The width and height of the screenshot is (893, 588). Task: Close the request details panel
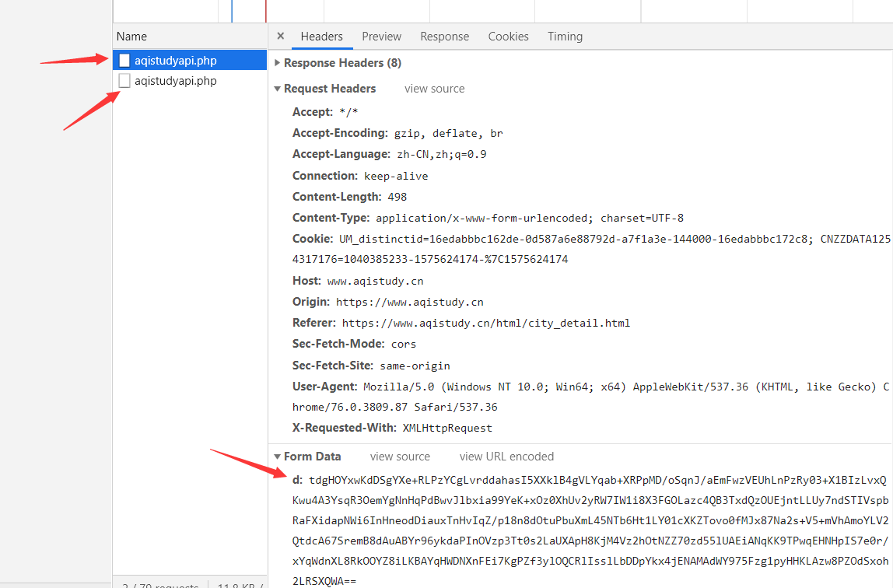[281, 36]
